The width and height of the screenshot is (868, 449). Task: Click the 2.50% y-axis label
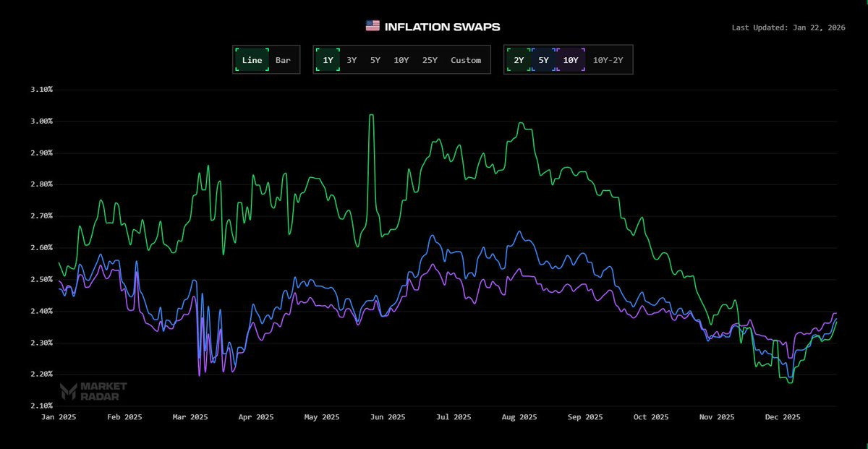pos(40,280)
